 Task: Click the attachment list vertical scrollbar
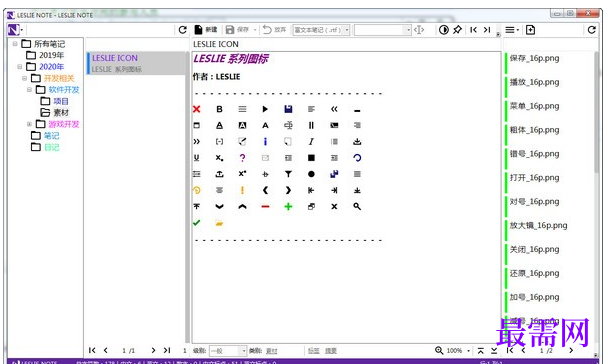pos(596,112)
